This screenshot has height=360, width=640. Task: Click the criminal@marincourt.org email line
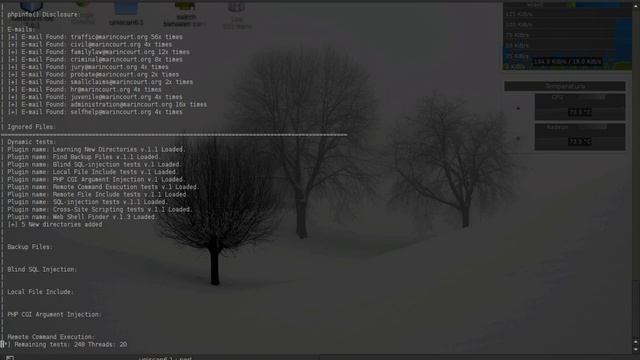pos(95,60)
